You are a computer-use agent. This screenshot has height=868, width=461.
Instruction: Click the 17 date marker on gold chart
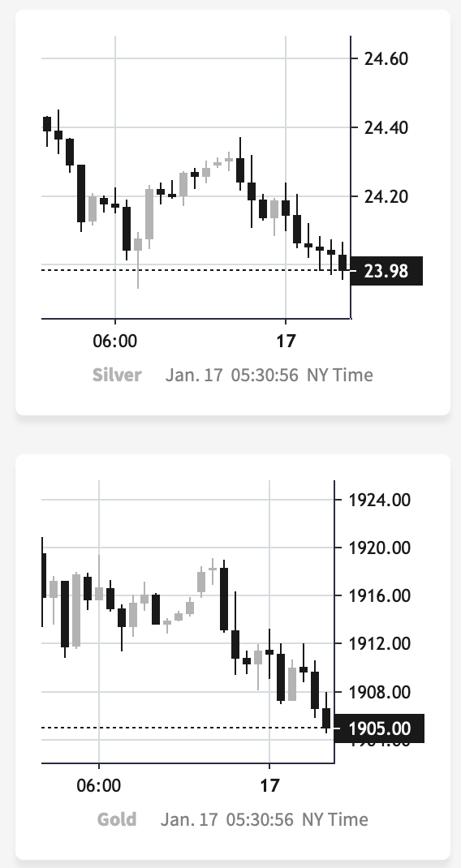coord(269,785)
